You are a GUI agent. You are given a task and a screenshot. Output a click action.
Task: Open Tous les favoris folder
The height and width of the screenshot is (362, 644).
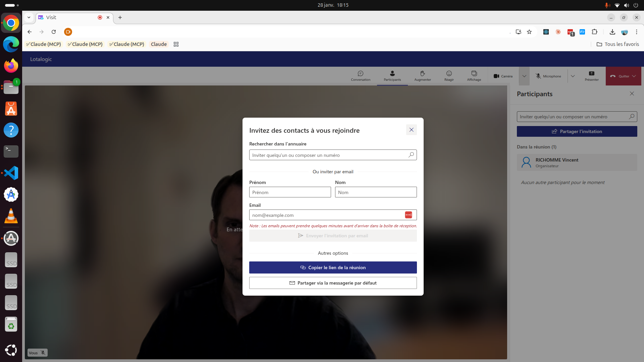618,44
